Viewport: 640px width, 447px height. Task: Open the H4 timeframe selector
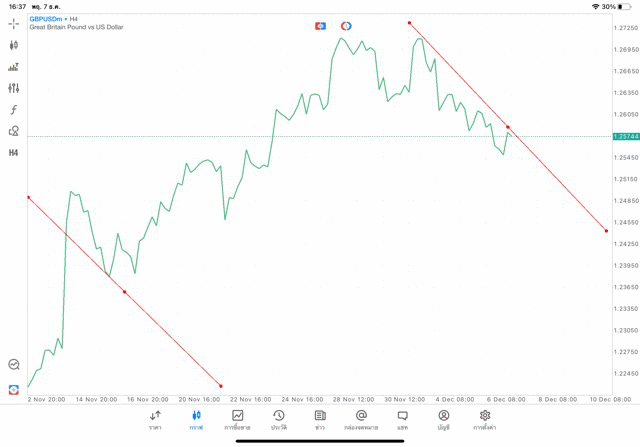(14, 153)
